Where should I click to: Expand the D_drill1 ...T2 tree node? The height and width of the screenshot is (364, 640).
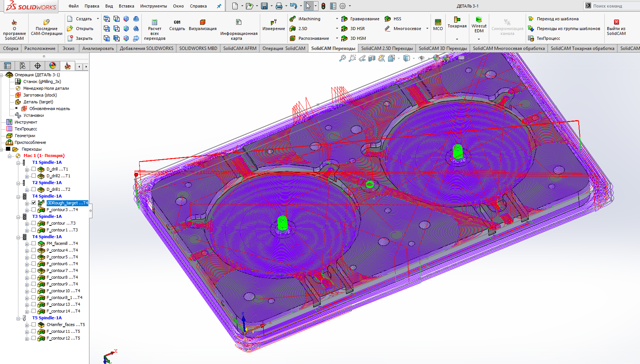coord(27,190)
